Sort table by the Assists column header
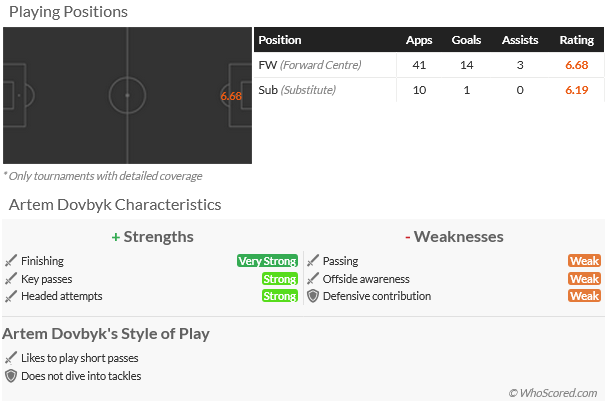Screen dimensions: 607x402 coord(520,40)
